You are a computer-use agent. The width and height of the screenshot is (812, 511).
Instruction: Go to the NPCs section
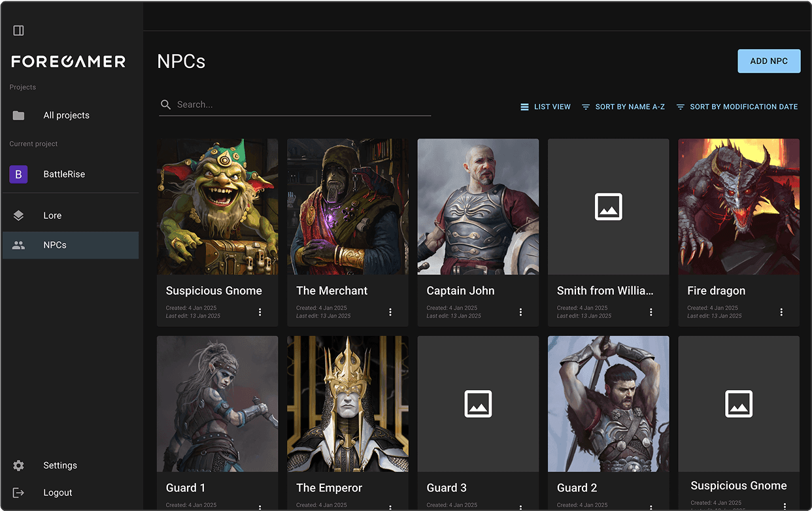pyautogui.click(x=55, y=245)
